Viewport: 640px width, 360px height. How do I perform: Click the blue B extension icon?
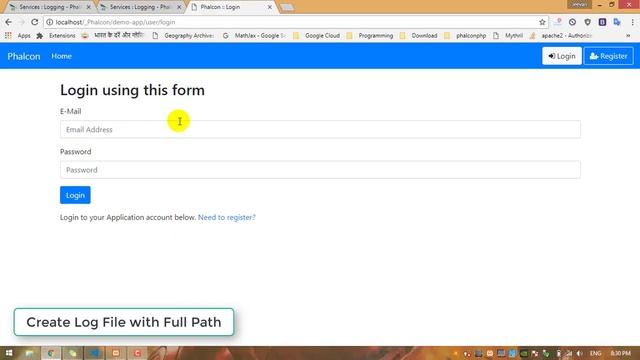[x=602, y=22]
